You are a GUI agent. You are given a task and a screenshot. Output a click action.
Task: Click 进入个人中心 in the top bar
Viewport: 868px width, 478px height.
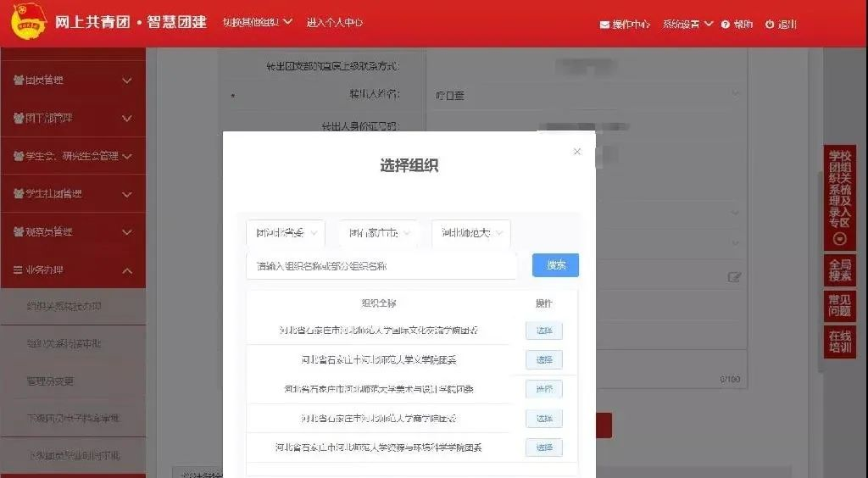click(x=335, y=23)
